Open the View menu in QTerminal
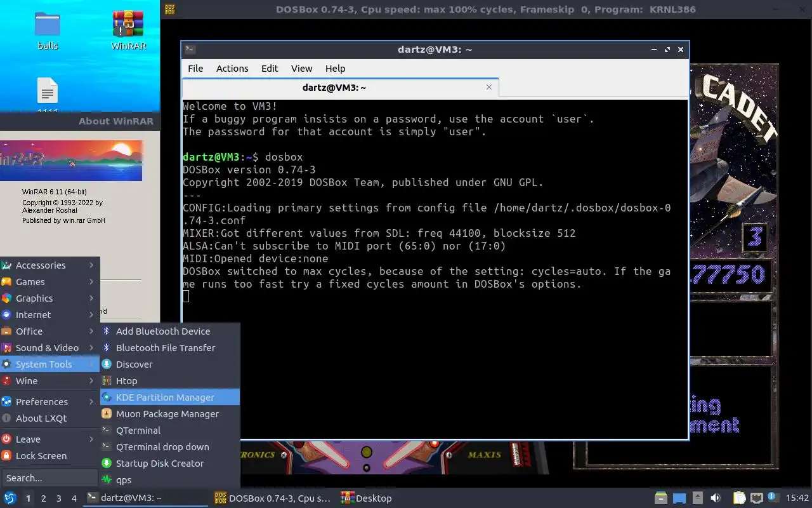Screen dimensions: 812x508 click(301, 69)
